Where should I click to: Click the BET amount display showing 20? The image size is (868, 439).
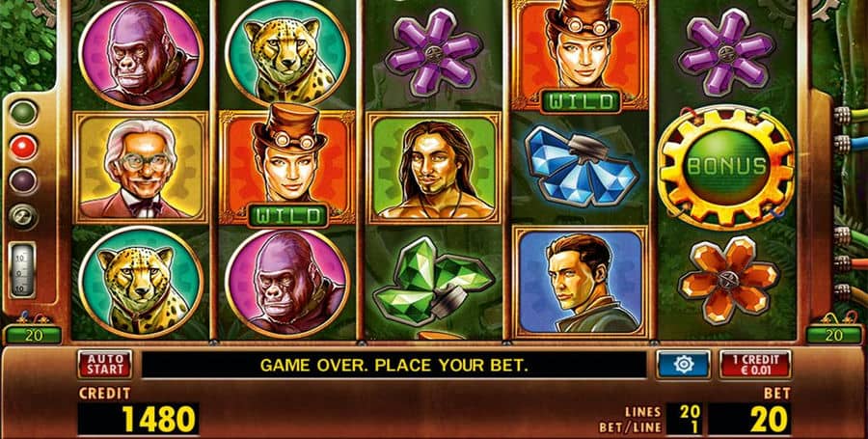[749, 419]
